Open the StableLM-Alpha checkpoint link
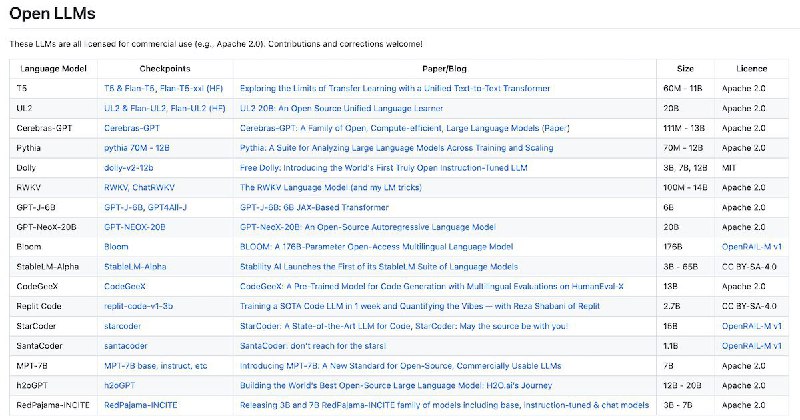Screen dimensions: 800x420 135,266
